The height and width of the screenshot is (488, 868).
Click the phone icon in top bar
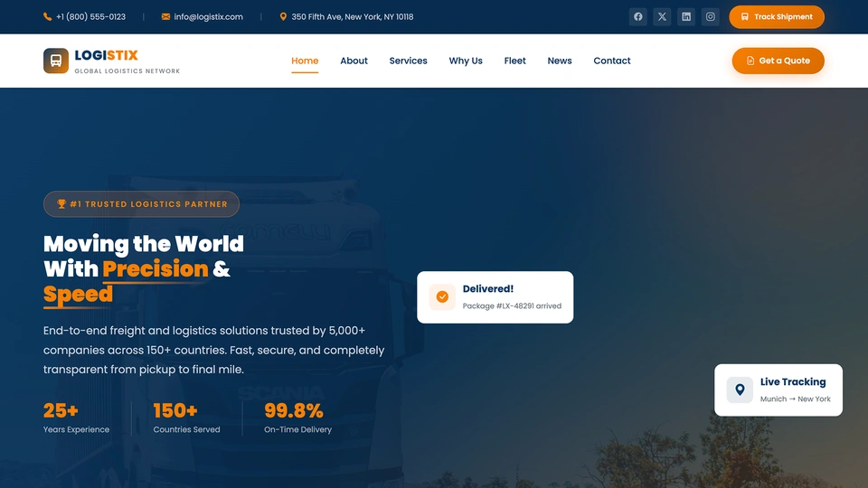pos(47,16)
